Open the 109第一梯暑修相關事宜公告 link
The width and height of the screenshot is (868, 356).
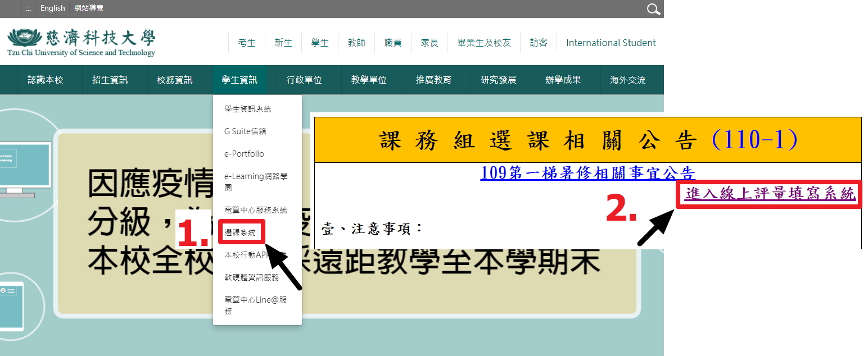[x=588, y=172]
